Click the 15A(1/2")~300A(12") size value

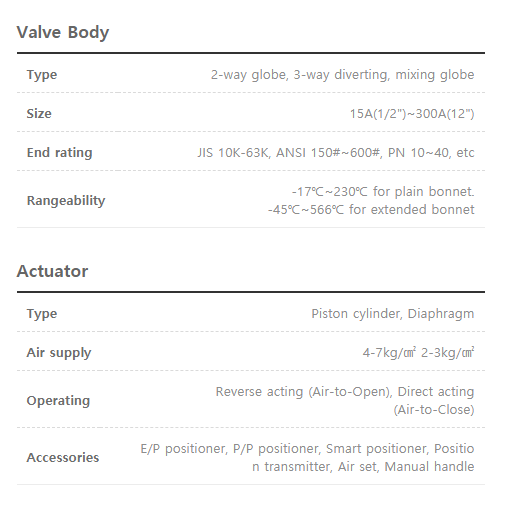pos(412,114)
